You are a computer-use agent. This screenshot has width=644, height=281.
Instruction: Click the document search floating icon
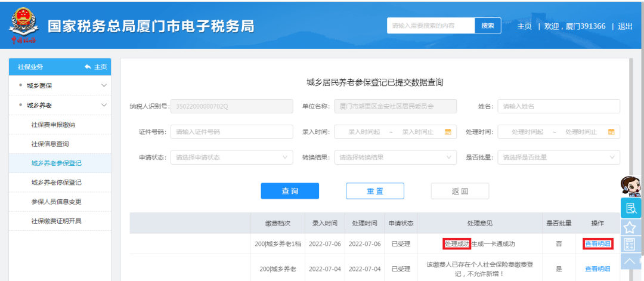tap(630, 208)
